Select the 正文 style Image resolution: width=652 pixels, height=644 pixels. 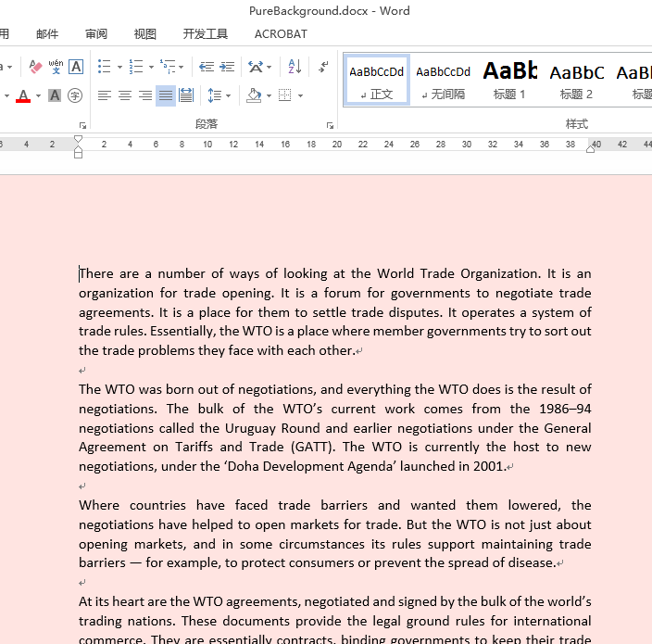click(x=377, y=80)
